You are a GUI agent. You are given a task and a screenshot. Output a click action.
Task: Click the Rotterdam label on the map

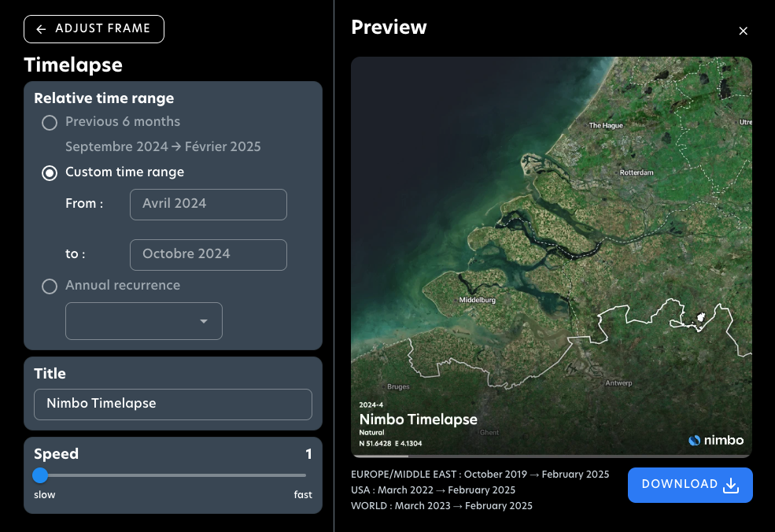point(637,172)
